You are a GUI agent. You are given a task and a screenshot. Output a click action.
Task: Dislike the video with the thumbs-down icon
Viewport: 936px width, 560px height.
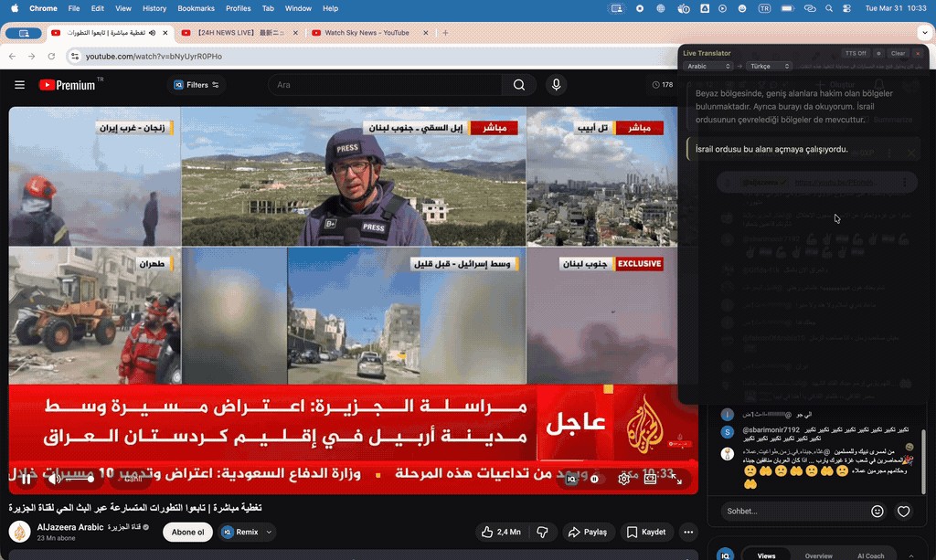[x=542, y=532]
